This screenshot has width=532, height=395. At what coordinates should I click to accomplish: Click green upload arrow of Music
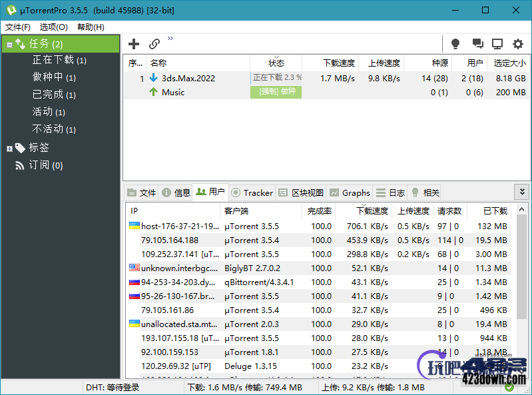tap(153, 92)
